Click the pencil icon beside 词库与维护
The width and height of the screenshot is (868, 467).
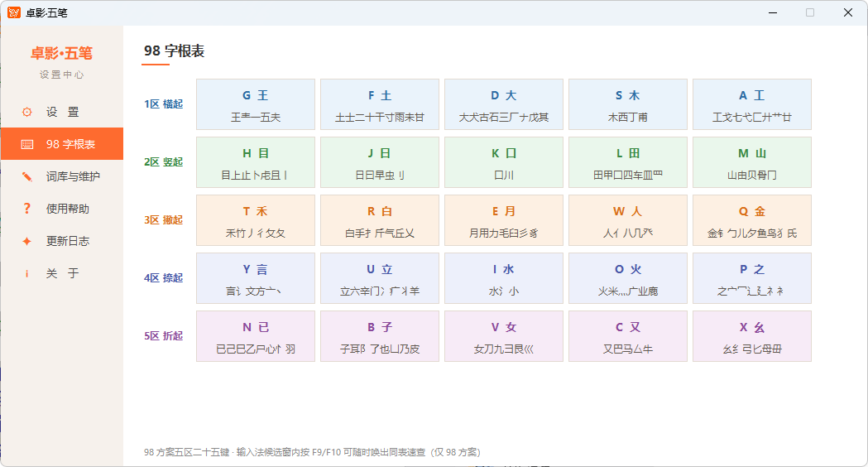[x=26, y=176]
